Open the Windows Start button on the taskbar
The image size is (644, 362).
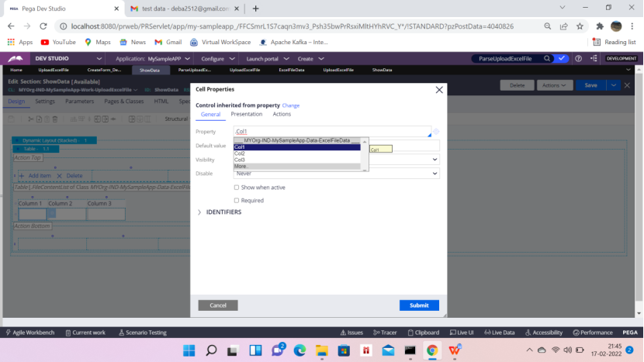pyautogui.click(x=189, y=350)
